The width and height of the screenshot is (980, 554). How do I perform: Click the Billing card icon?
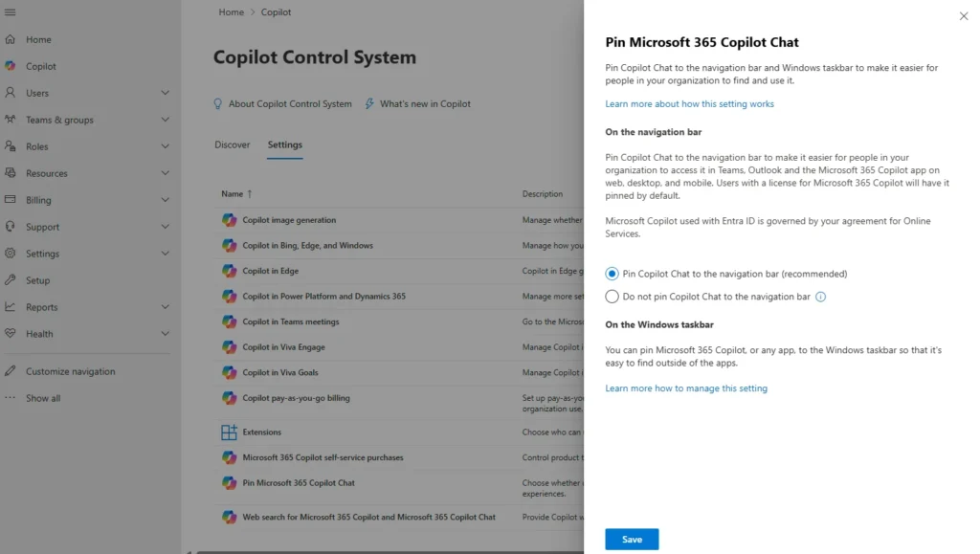click(10, 200)
